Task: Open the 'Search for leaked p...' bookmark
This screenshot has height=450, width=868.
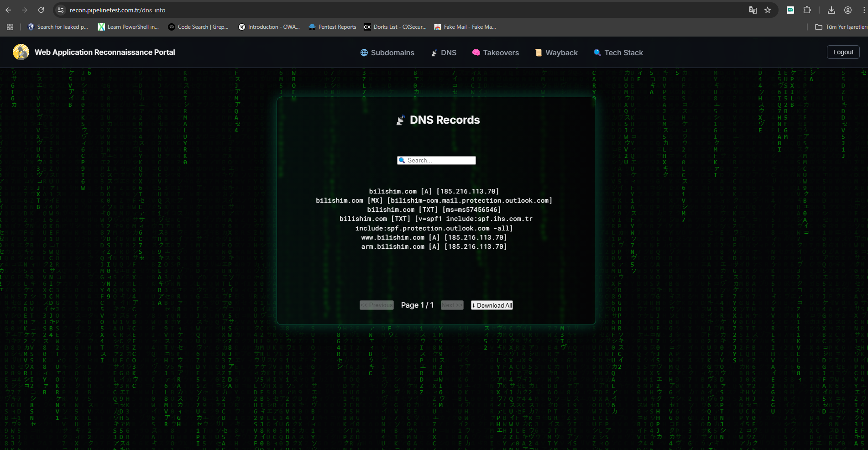Action: (x=58, y=27)
